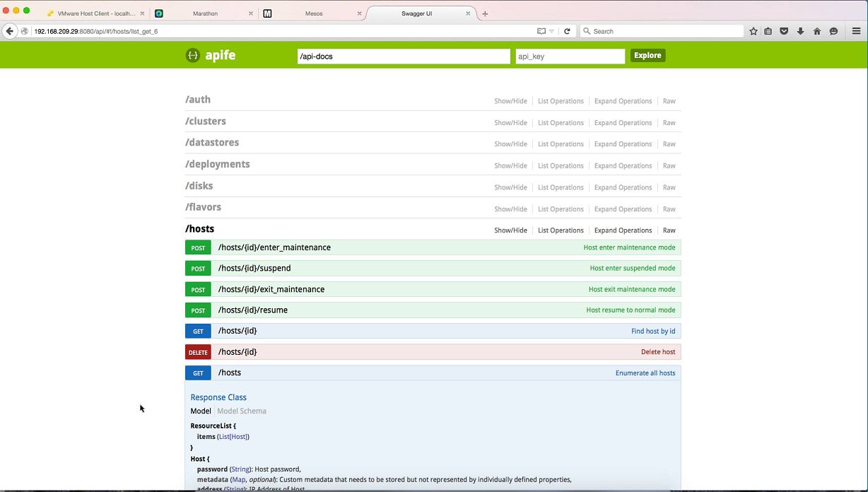
Task: Switch to the Marathon browser tab
Action: click(205, 13)
